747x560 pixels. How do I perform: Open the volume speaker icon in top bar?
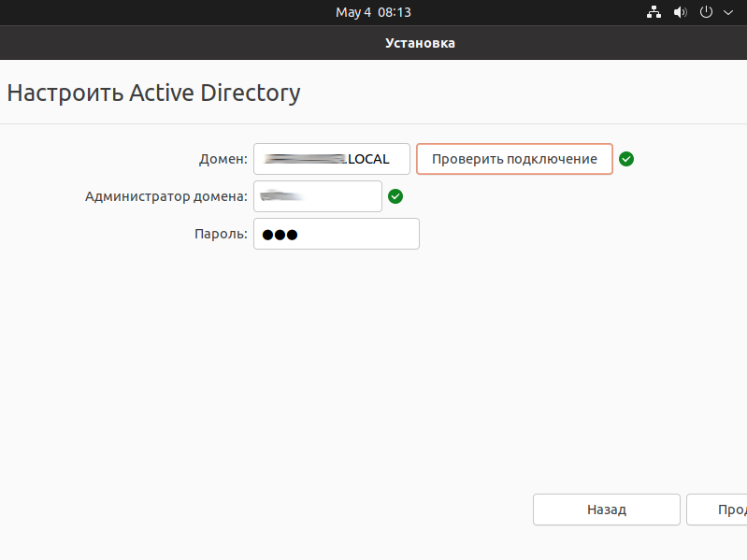tap(680, 12)
